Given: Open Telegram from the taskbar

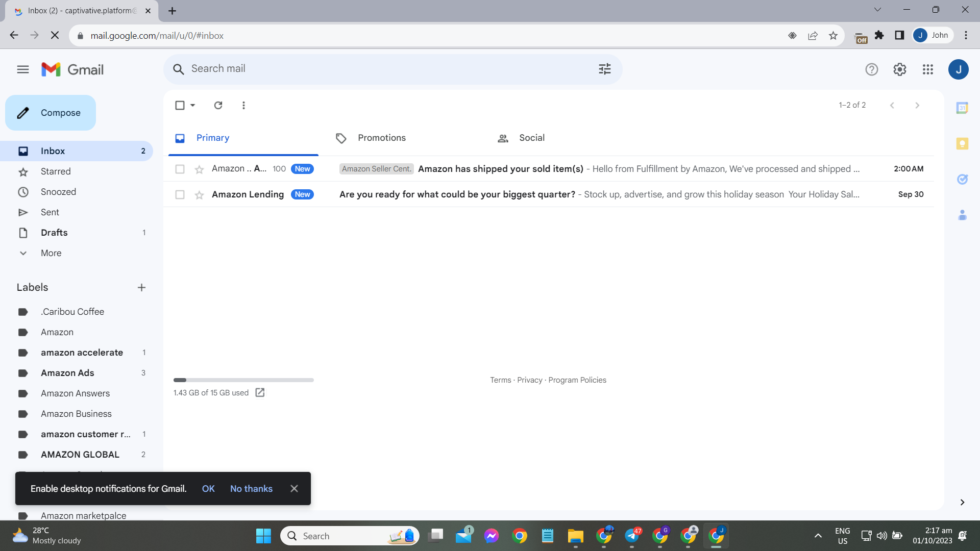Looking at the screenshot, I should point(632,536).
